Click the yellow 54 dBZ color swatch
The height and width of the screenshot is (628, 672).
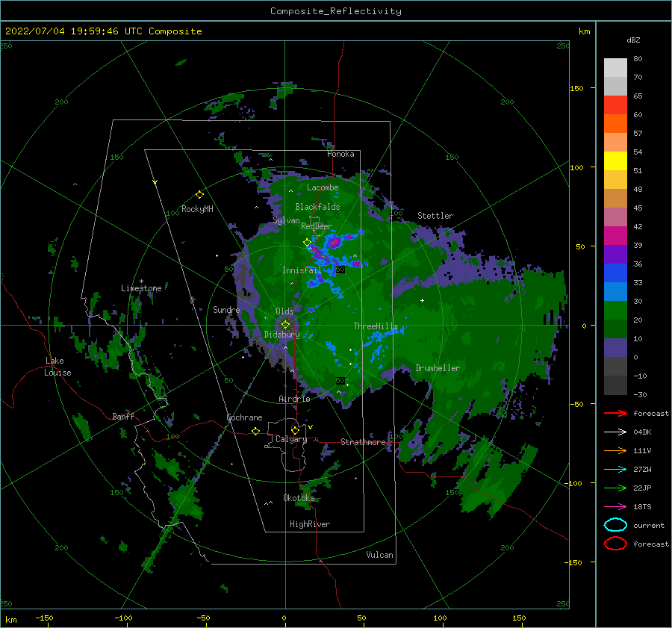(615, 161)
